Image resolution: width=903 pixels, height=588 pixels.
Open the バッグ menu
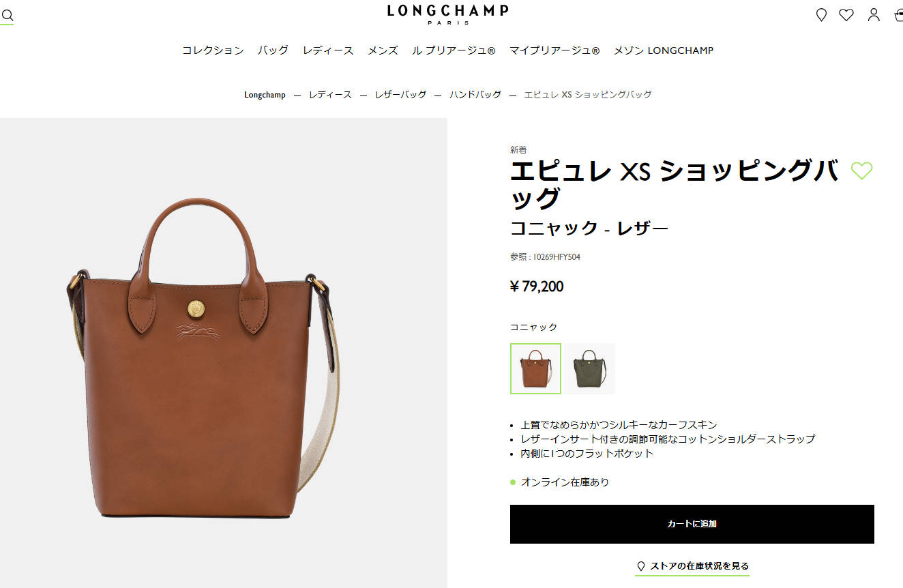(x=273, y=50)
